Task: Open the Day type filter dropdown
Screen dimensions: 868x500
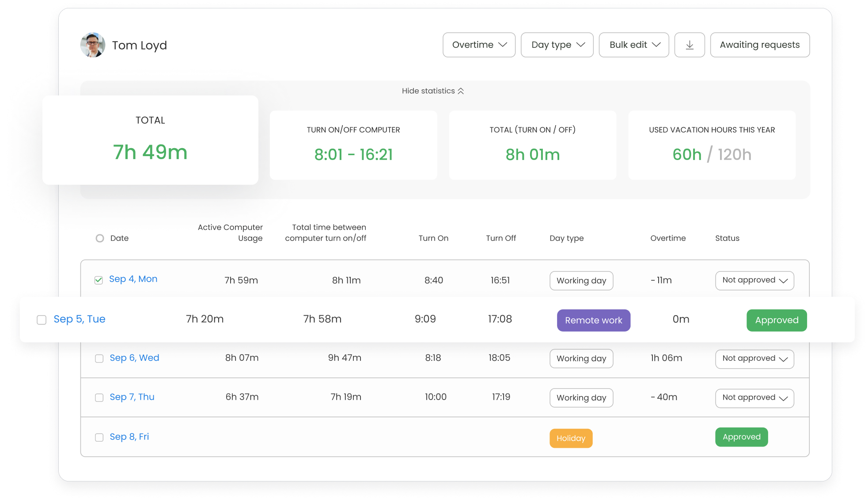Action: (557, 45)
